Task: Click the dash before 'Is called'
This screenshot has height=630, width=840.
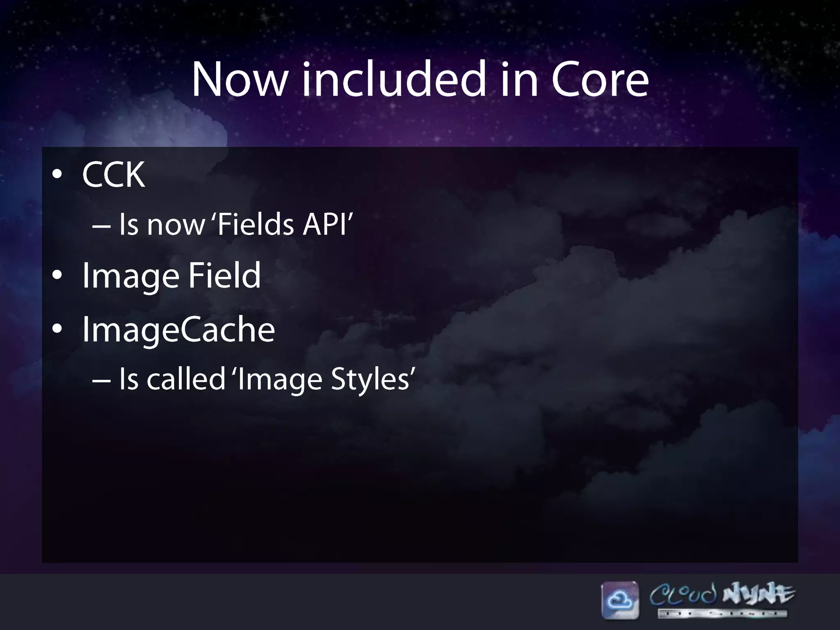Action: [x=101, y=380]
